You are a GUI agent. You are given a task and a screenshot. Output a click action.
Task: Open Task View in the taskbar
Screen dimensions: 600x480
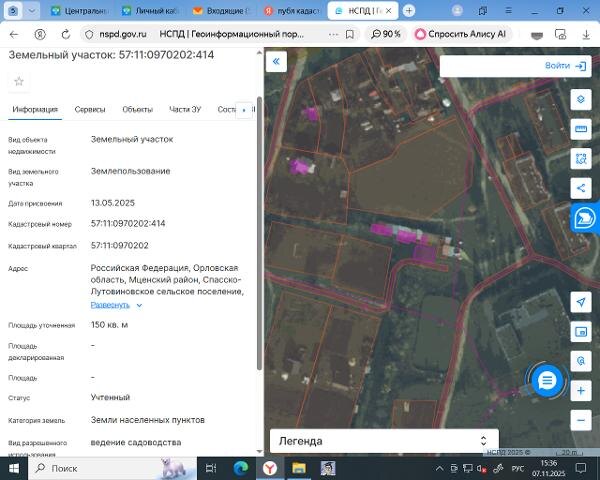[211, 468]
